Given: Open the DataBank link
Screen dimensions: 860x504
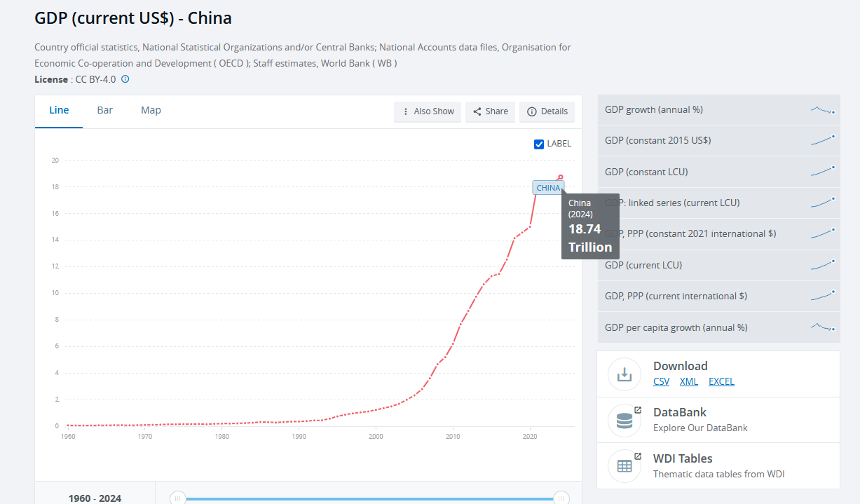Looking at the screenshot, I should click(680, 412).
